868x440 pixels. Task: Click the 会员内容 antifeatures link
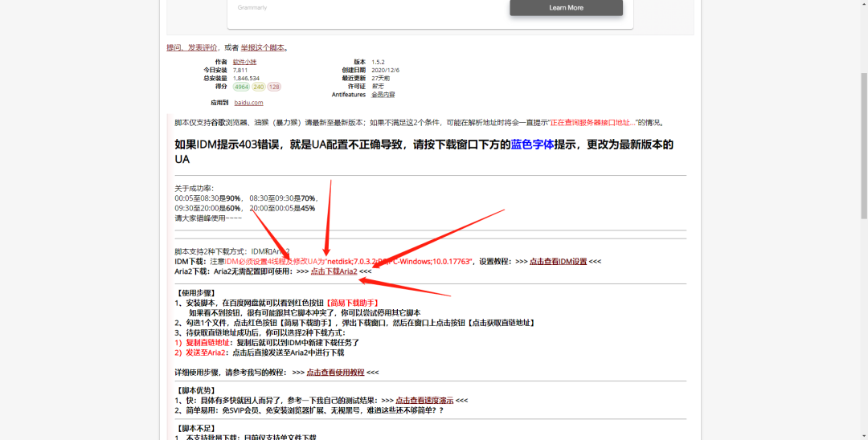383,95
